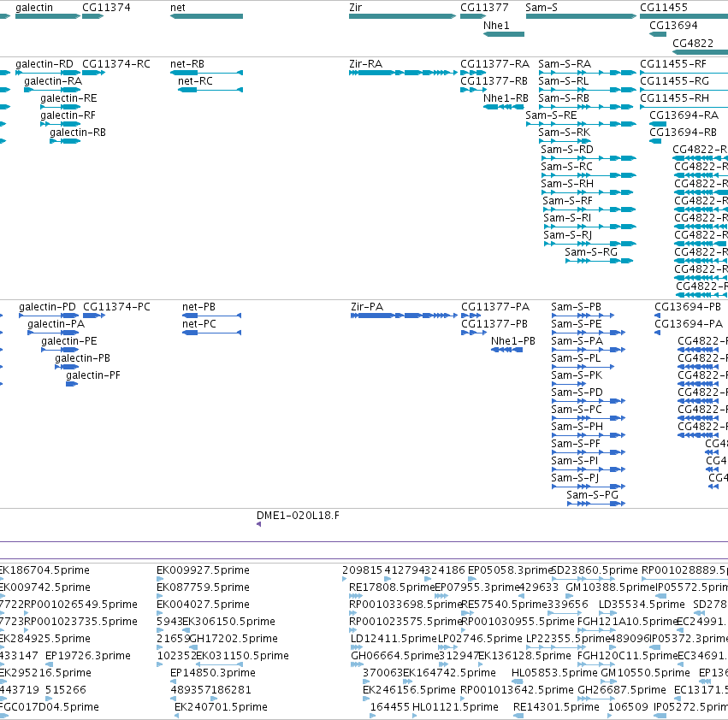Click transcript Sam-S-RH
The width and height of the screenshot is (728, 720).
pyautogui.click(x=587, y=192)
